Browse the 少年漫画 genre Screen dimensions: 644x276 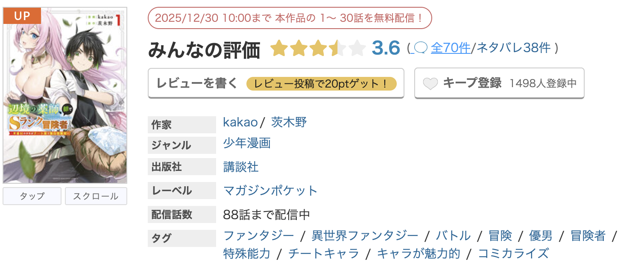247,143
